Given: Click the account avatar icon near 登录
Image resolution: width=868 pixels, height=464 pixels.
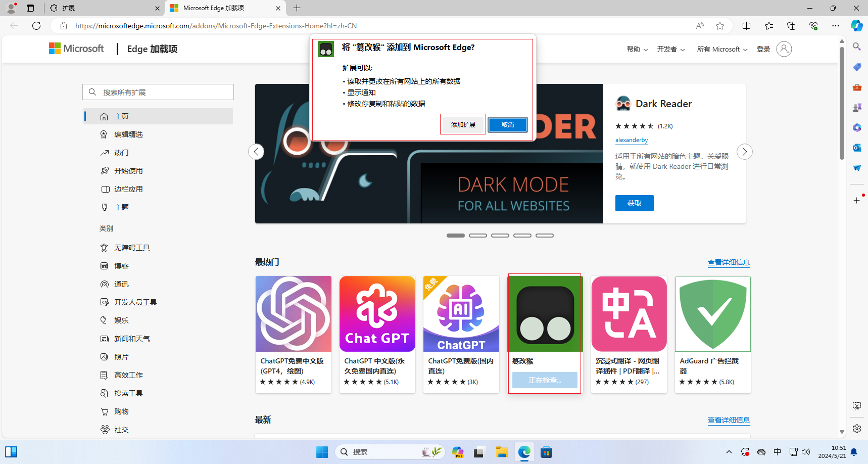Looking at the screenshot, I should pyautogui.click(x=784, y=49).
